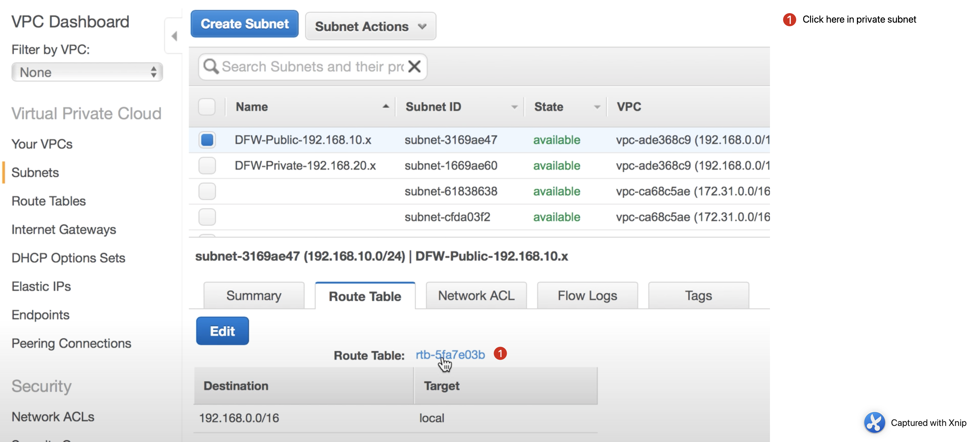The height and width of the screenshot is (442, 980).
Task: Sort by Name using the ascending arrow
Action: [x=385, y=107]
